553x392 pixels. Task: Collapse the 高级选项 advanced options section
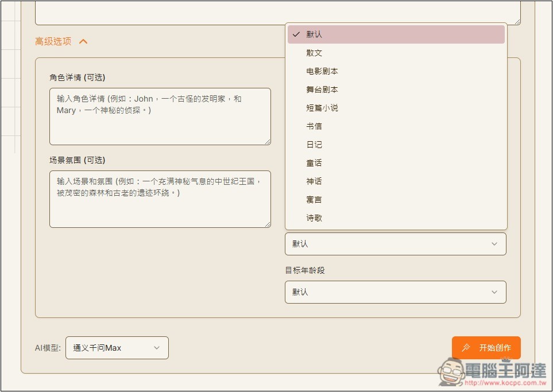pos(61,41)
